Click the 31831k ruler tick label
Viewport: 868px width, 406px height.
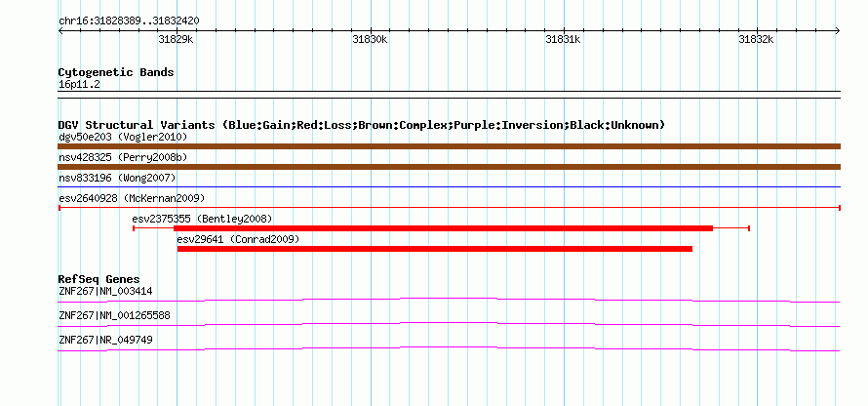(x=563, y=39)
